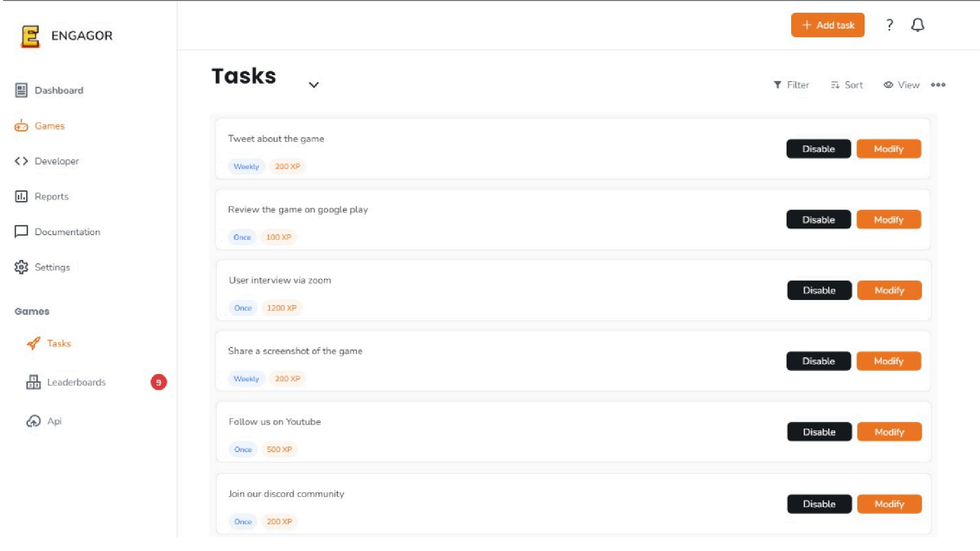Click the Api cloud upload icon
Screen dimensions: 980x551
pos(33,421)
